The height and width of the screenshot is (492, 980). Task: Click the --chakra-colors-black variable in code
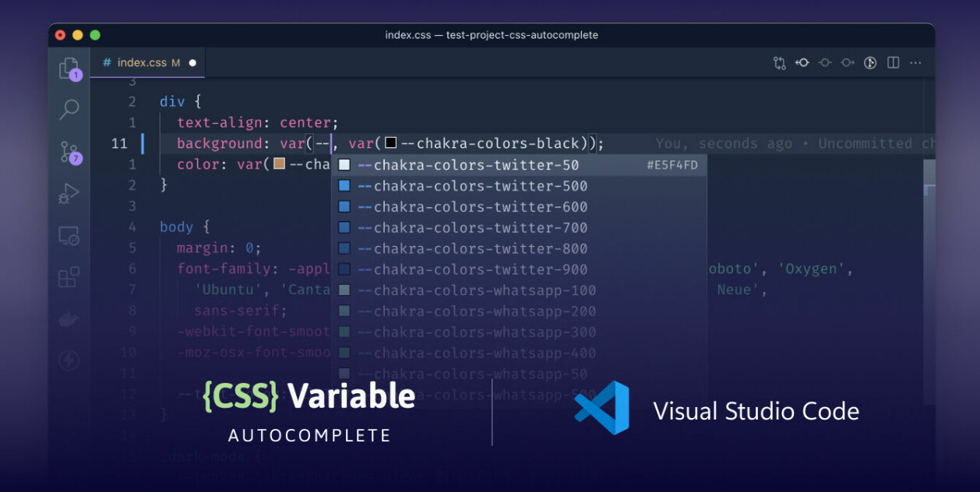[x=491, y=143]
